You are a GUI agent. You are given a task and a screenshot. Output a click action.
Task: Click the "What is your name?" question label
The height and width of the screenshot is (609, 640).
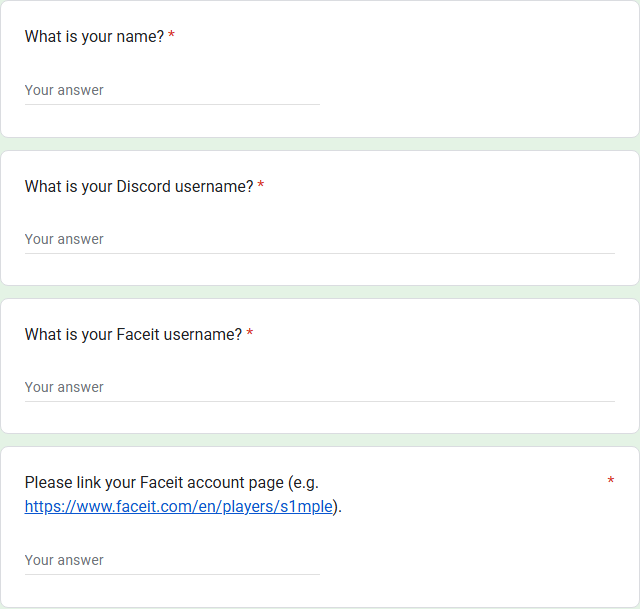pyautogui.click(x=94, y=37)
